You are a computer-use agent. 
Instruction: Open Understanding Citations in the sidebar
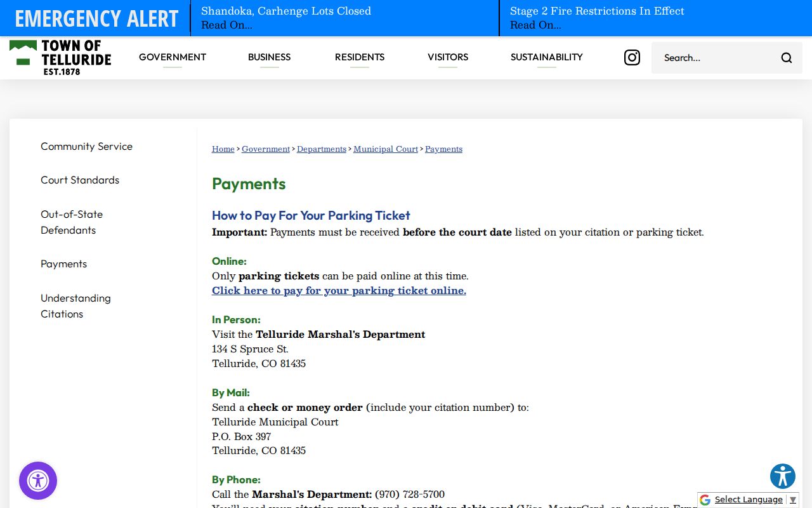click(x=75, y=306)
